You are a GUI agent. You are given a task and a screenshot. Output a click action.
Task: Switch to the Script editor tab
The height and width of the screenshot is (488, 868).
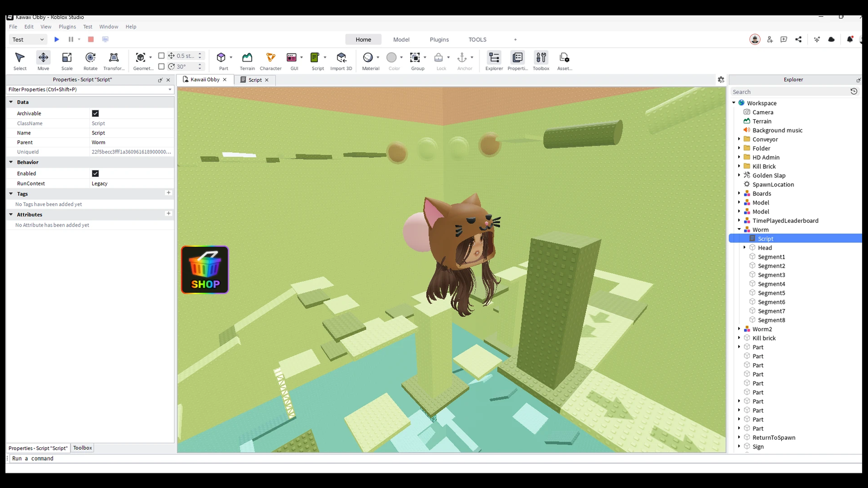point(256,80)
